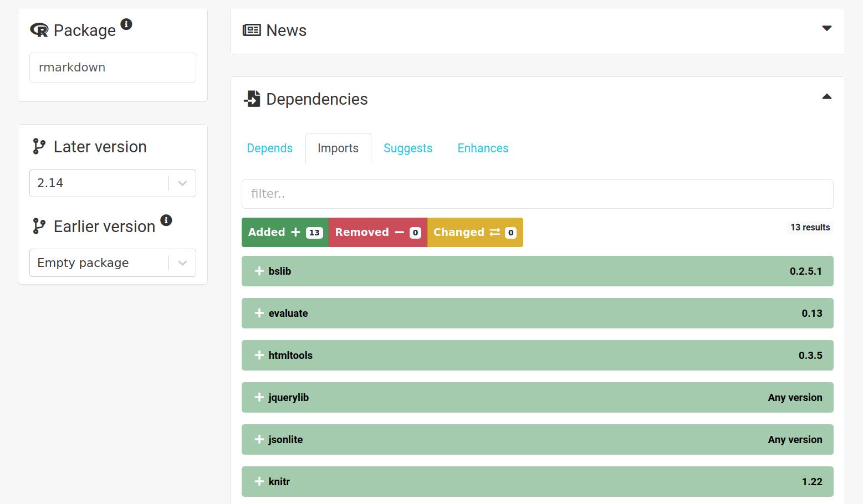This screenshot has height=504, width=863.
Task: Click the bslib package name
Action: tap(280, 271)
